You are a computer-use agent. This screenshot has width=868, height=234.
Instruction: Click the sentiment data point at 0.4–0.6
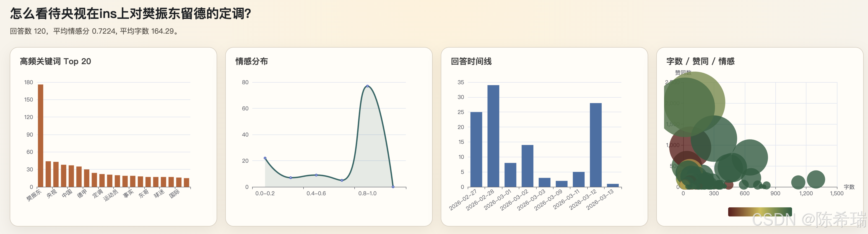pyautogui.click(x=316, y=175)
